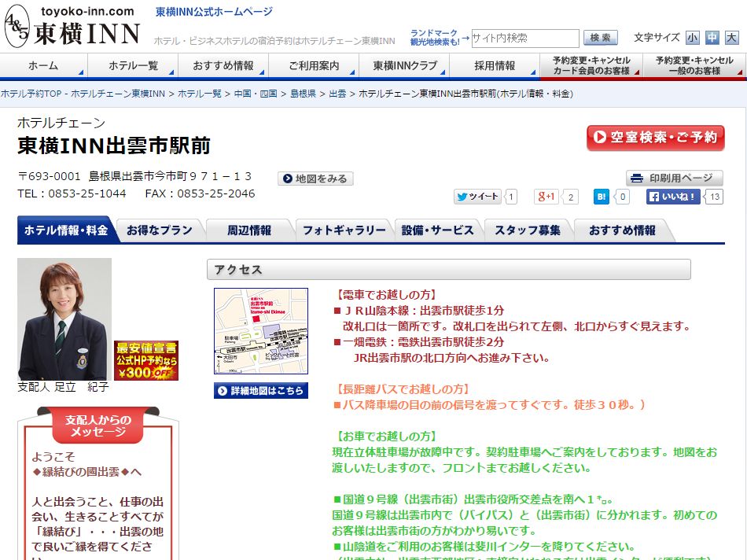This screenshot has height=560, width=747.
Task: Click the 支配人からのメッセージ ribbon heading
Action: point(98,426)
